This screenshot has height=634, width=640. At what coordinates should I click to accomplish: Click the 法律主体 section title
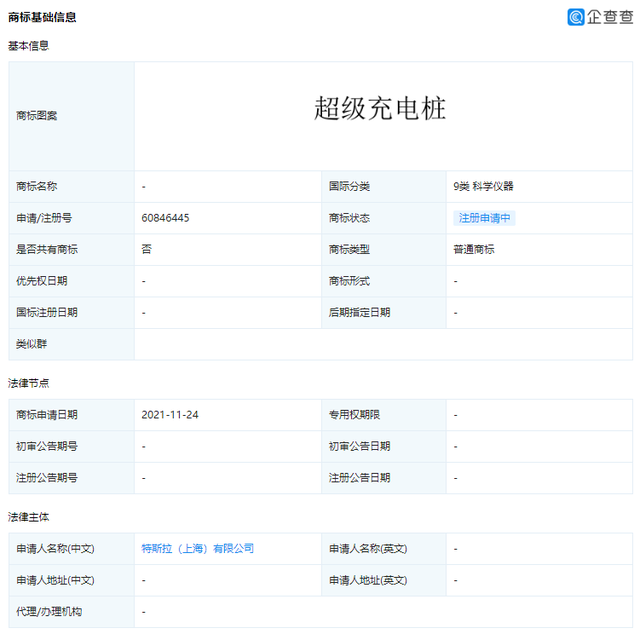click(29, 517)
